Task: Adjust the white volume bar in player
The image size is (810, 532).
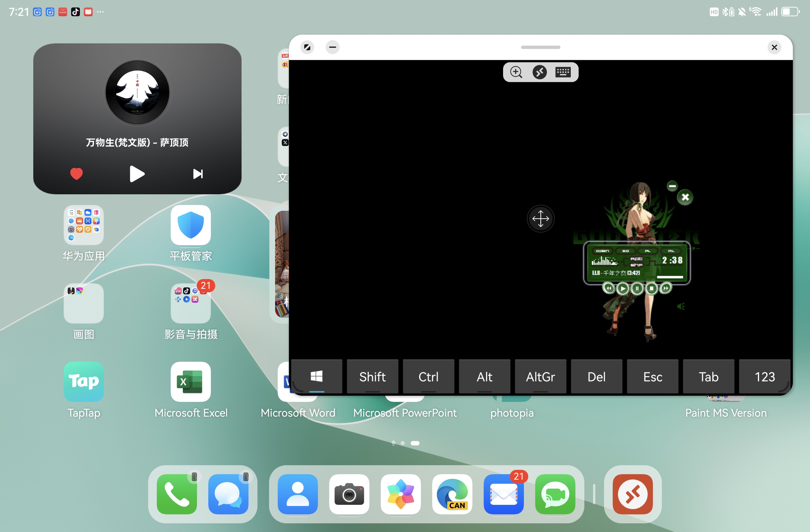Action: 670,277
